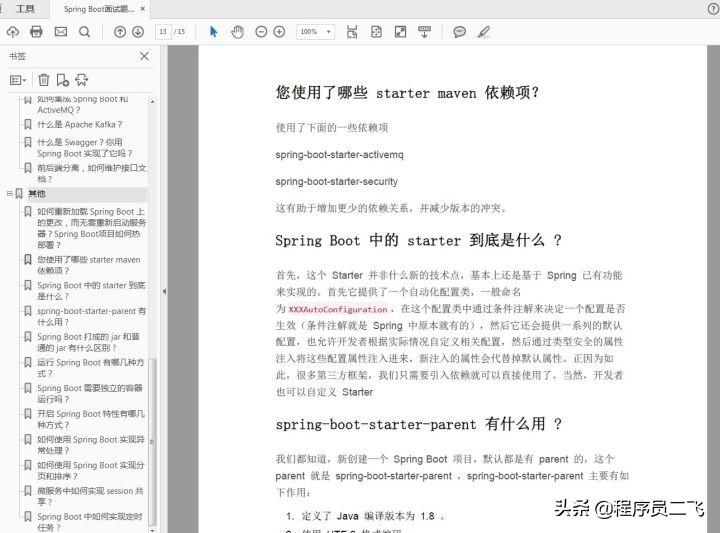Open bookmark 什么是 Swagger？
This screenshot has height=533, width=720.
pos(84,147)
